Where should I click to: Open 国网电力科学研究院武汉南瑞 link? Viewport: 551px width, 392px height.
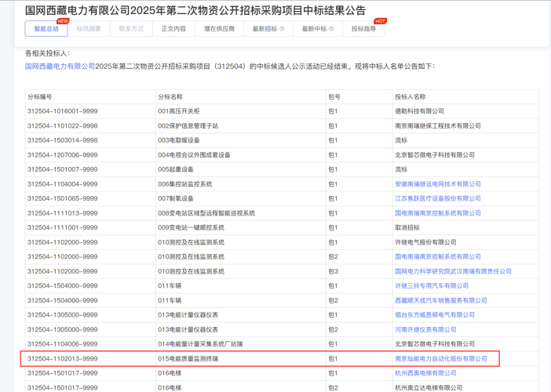pos(454,271)
